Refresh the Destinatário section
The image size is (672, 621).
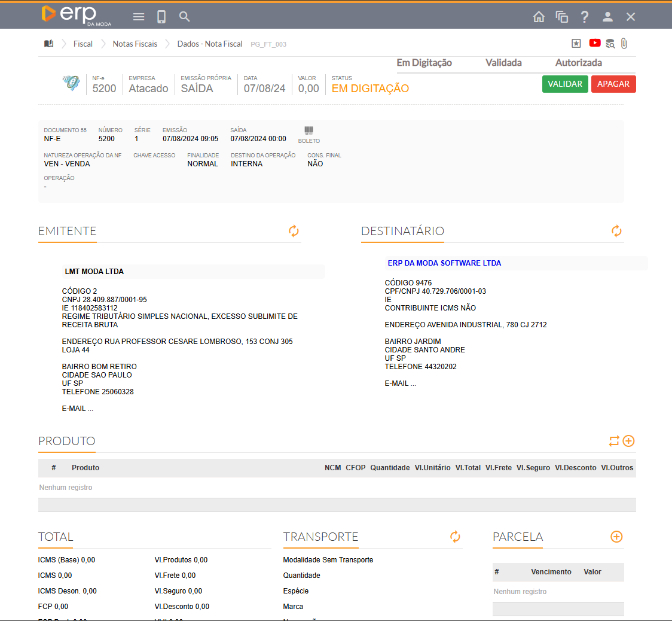(x=616, y=231)
